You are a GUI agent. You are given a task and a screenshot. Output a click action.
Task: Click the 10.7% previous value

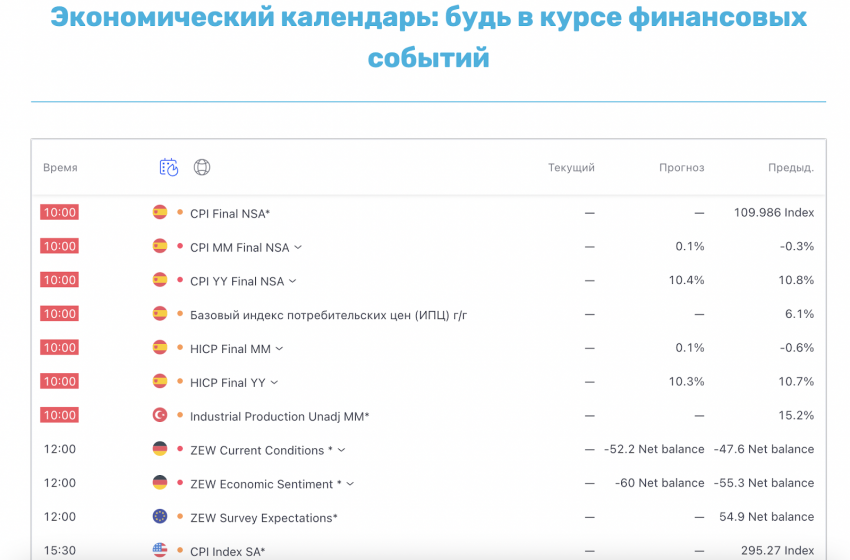796,382
